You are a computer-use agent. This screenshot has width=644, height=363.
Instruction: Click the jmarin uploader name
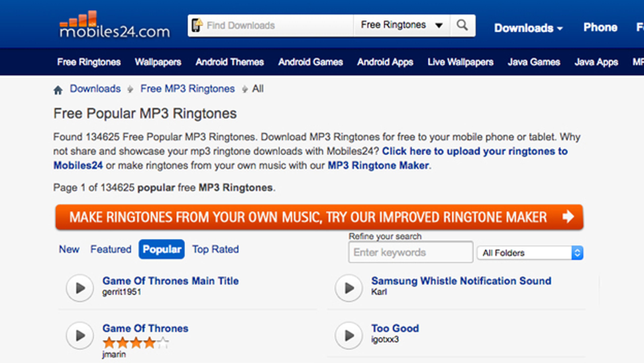pyautogui.click(x=114, y=354)
